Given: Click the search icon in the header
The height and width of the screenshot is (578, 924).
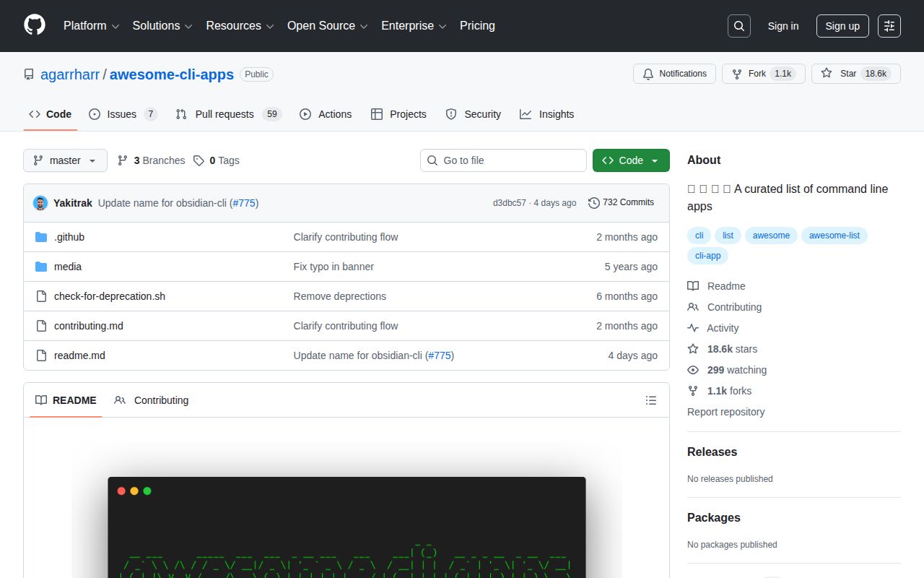Looking at the screenshot, I should [738, 25].
